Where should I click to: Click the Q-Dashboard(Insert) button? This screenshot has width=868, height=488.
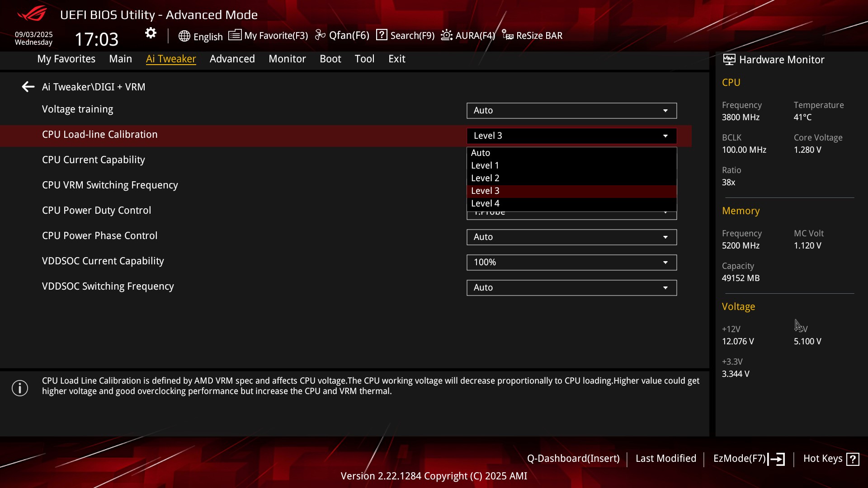573,459
